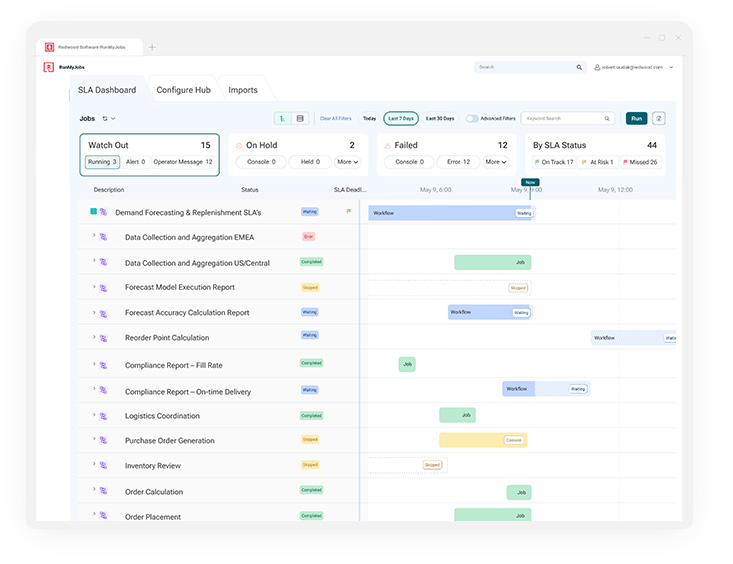Click the refresh icon beside Jobs

107,119
